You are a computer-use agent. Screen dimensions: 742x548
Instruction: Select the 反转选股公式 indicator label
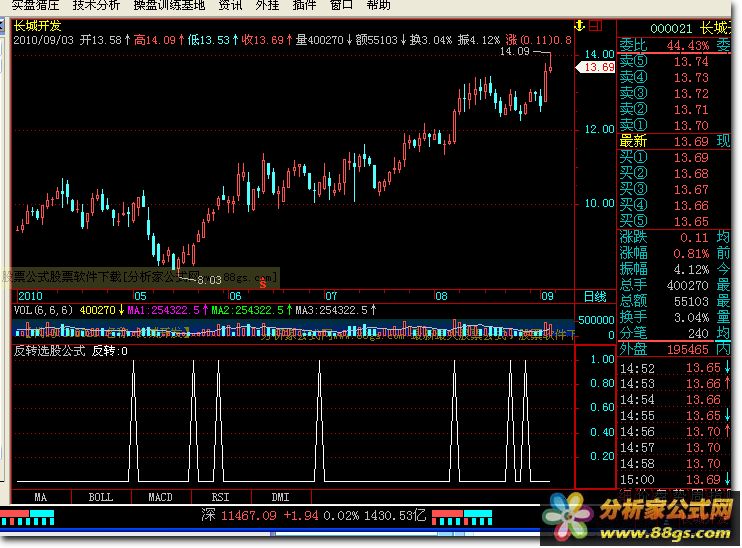[50, 351]
